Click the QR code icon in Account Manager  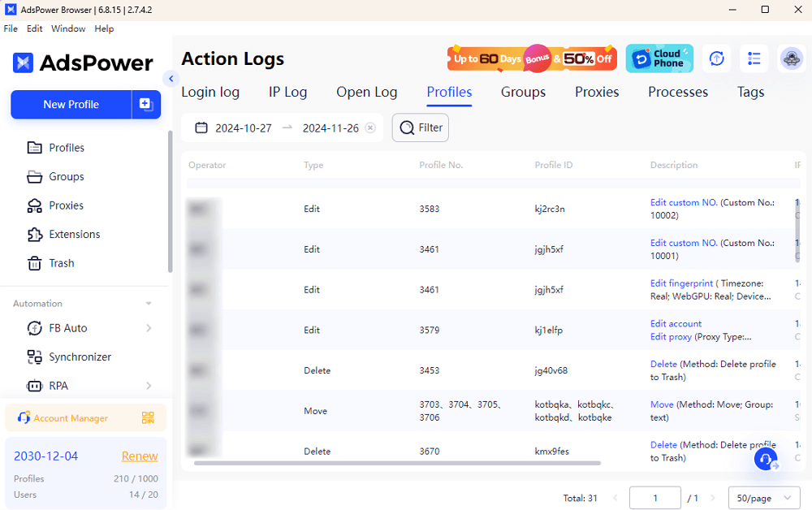(x=148, y=417)
